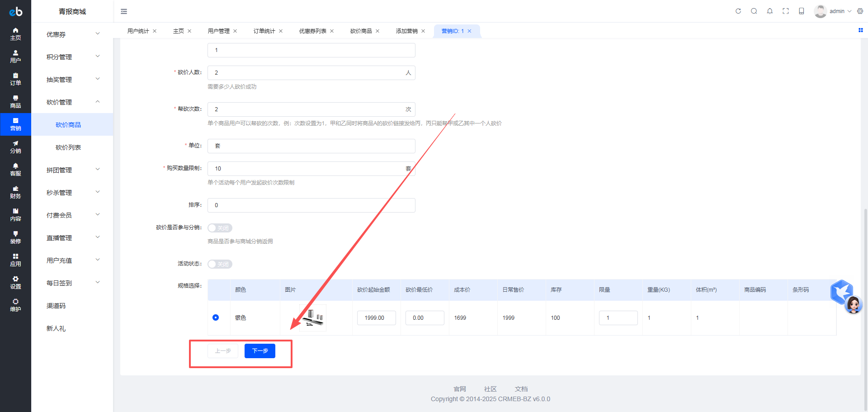Open the 客服 sidebar section
Screen dimensions: 868x412
(x=15, y=170)
